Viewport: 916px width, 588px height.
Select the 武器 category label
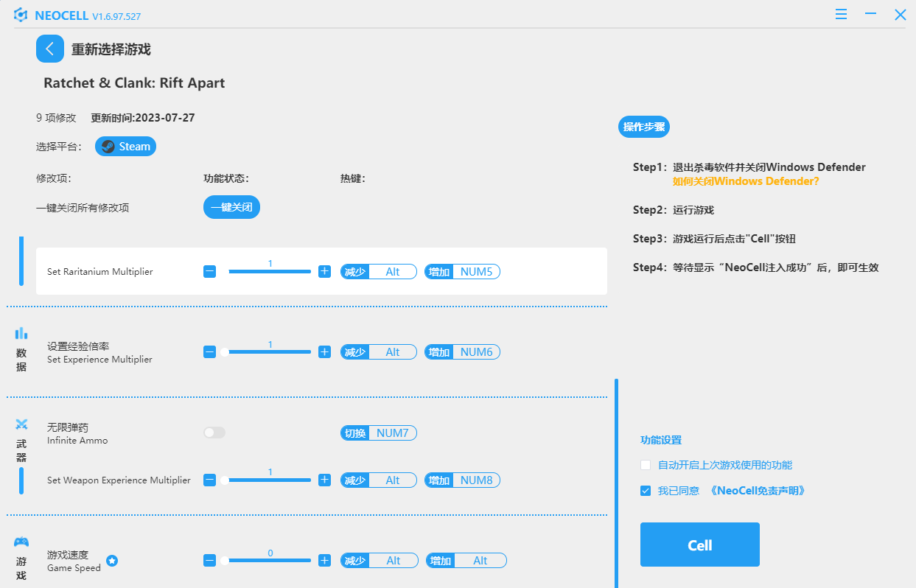[x=21, y=451]
